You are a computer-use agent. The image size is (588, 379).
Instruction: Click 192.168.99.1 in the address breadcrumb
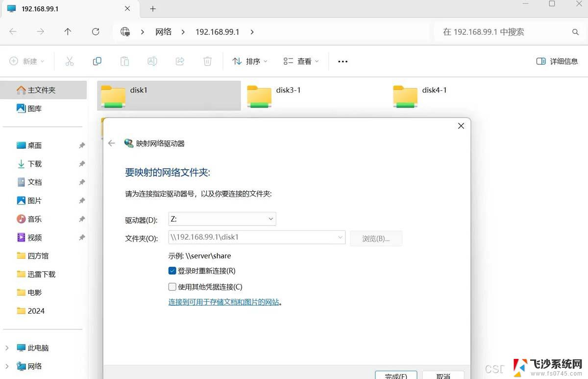217,32
